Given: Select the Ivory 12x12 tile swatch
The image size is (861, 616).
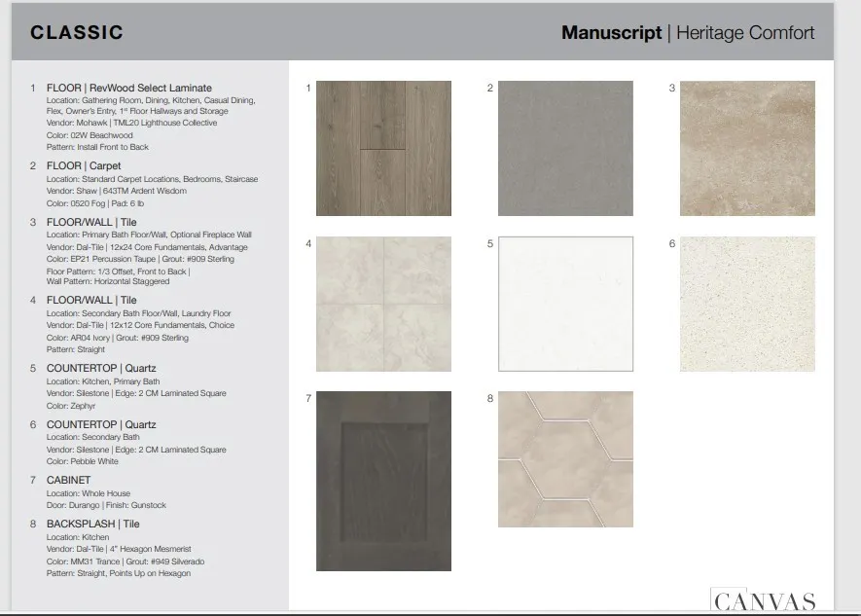Looking at the screenshot, I should point(383,304).
